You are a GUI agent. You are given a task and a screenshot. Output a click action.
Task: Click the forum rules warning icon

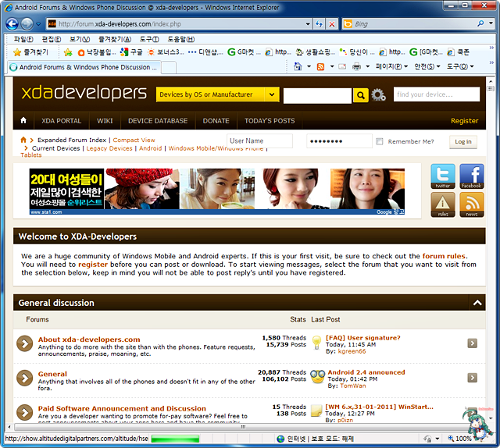443,204
